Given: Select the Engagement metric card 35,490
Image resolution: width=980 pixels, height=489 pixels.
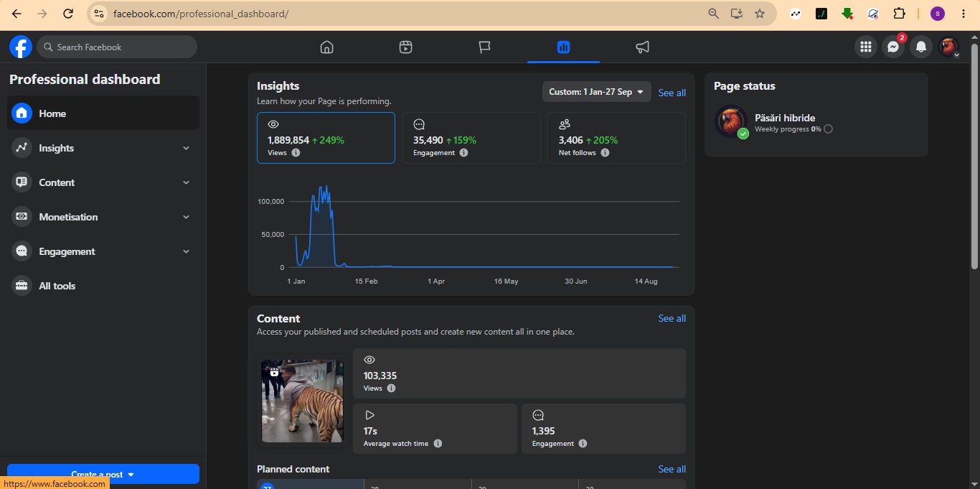Looking at the screenshot, I should [471, 138].
